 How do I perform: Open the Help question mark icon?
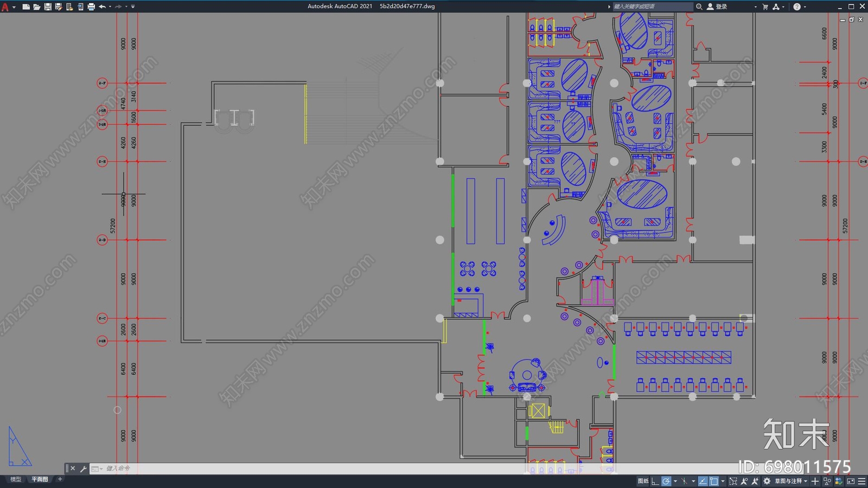[797, 7]
